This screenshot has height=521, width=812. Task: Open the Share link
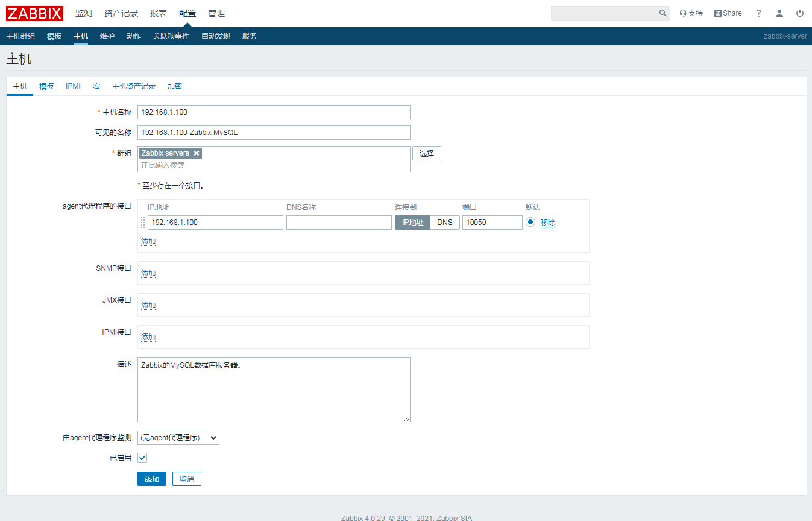(x=728, y=13)
